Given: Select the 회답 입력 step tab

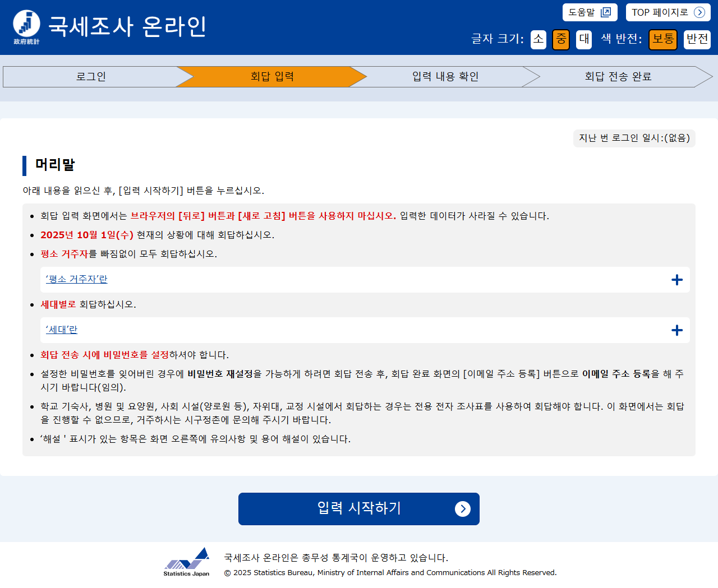Looking at the screenshot, I should 272,77.
